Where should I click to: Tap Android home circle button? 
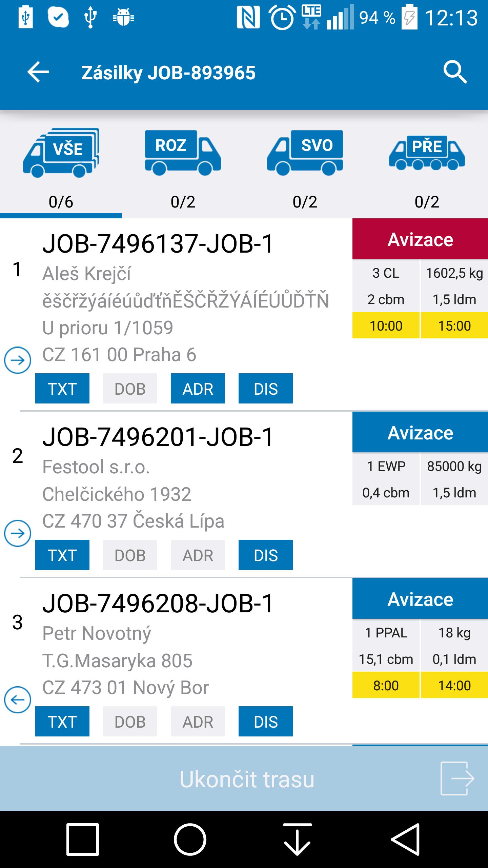pos(190,839)
